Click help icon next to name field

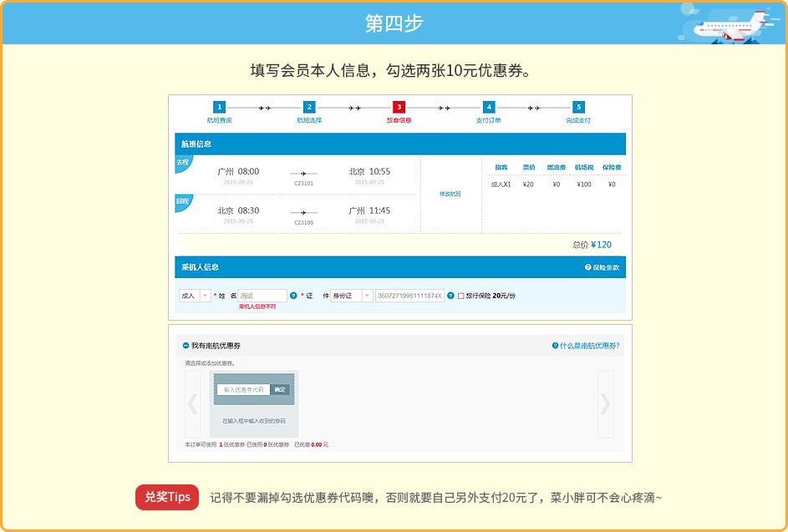(x=293, y=296)
